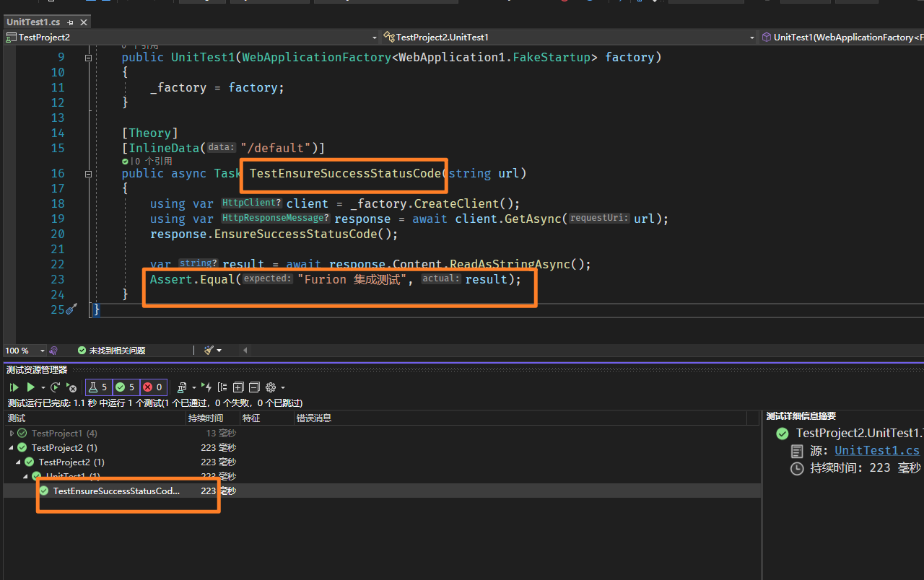Select the UnitTest1.cs editor tab
The height and width of the screenshot is (580, 924).
(33, 22)
